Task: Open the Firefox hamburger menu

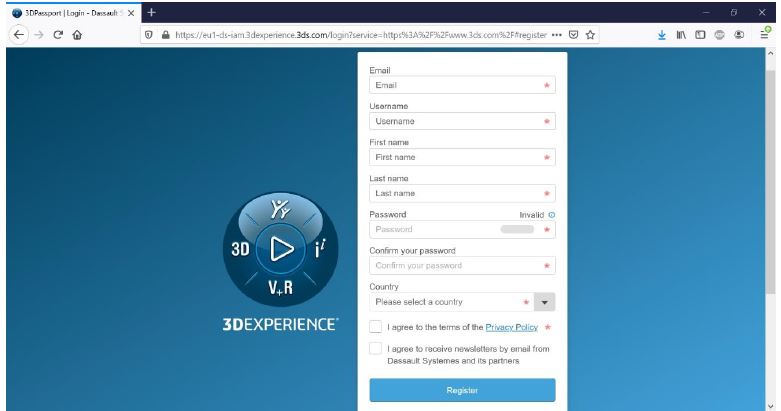Action: coord(764,35)
